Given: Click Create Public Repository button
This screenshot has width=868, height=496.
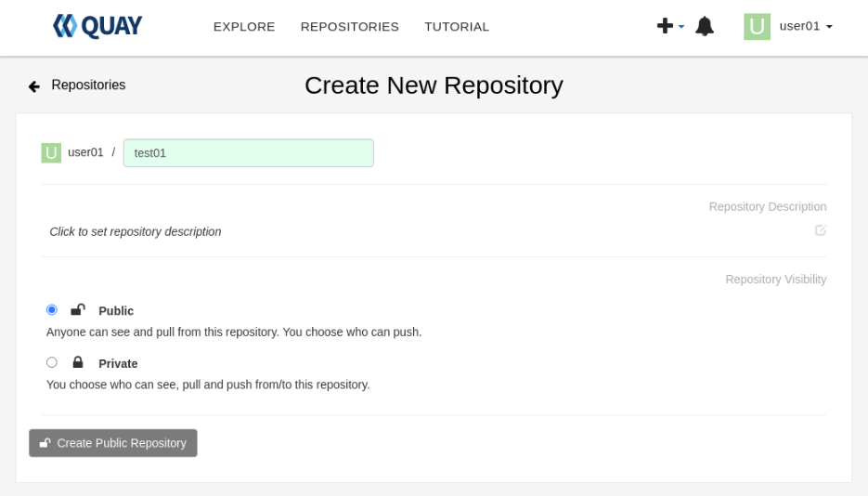Looking at the screenshot, I should (x=113, y=443).
